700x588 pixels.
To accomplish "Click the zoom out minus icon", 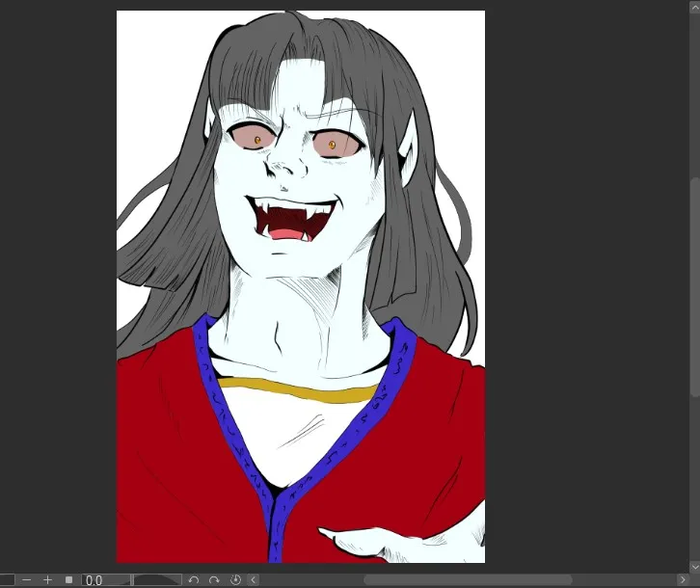I will click(26, 579).
